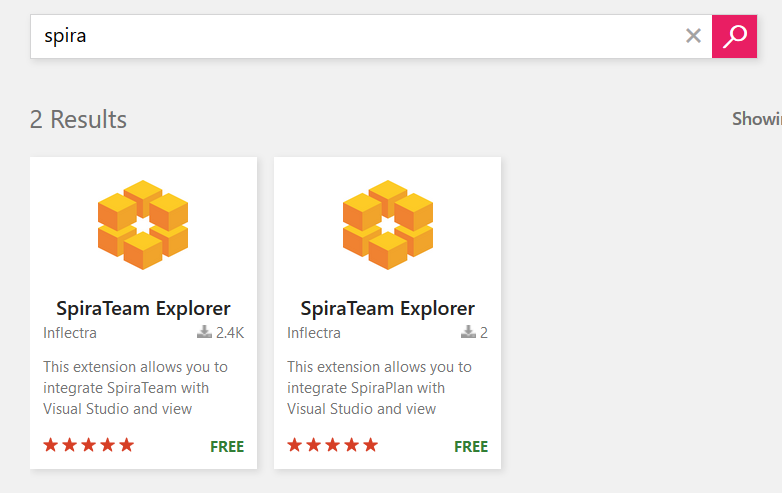Clear the search text with the X icon
Image resolution: width=782 pixels, height=493 pixels.
coord(693,37)
